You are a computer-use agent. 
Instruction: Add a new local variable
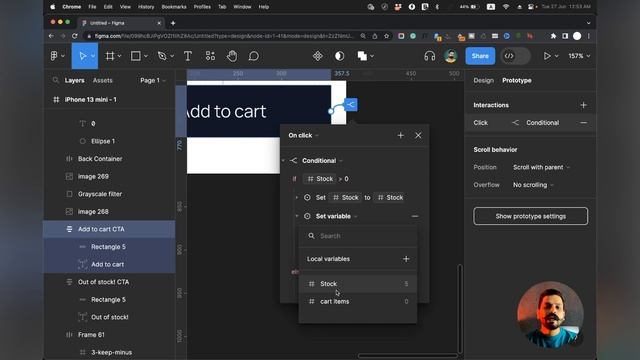click(x=406, y=259)
